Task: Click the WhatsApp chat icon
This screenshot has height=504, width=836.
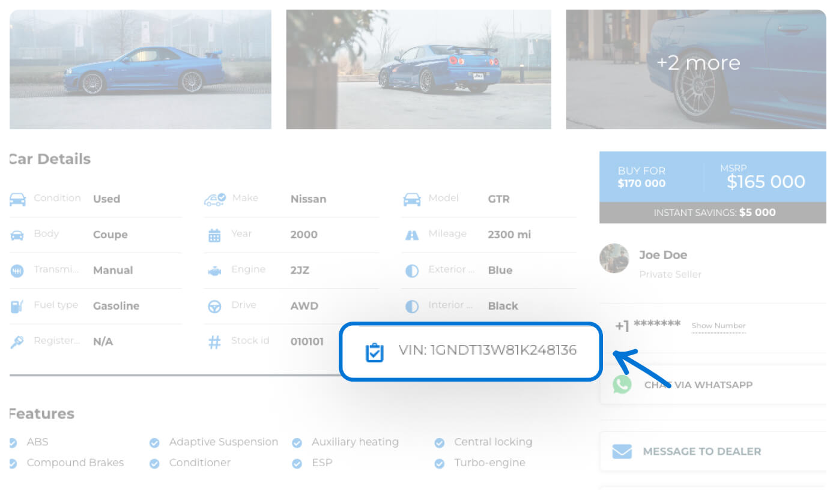Action: 622,385
